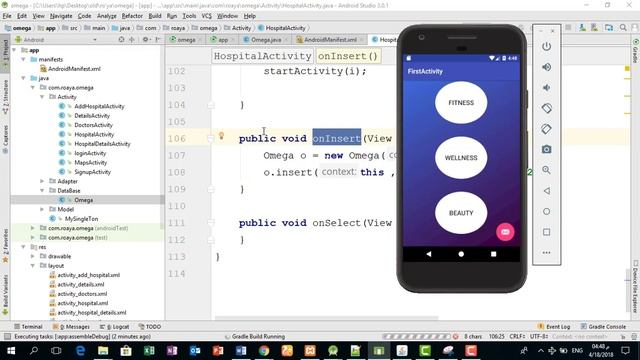Select HospitalActivity in project tree
The width and height of the screenshot is (640, 360).
point(94,134)
